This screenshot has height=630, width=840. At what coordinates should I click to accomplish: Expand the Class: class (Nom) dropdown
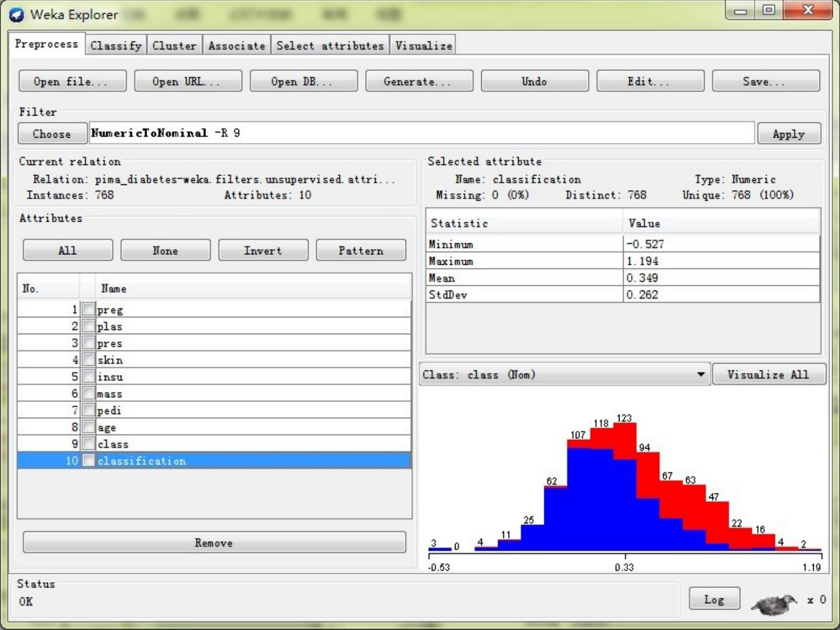tap(701, 374)
